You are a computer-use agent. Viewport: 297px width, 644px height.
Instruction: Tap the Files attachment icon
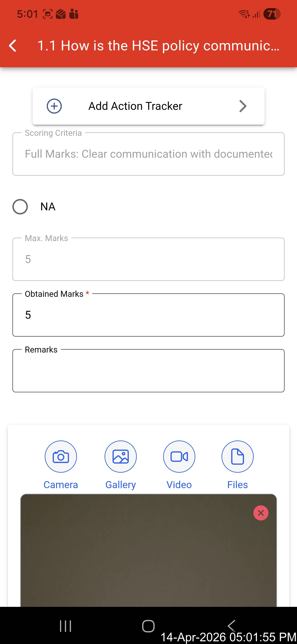pyautogui.click(x=238, y=457)
